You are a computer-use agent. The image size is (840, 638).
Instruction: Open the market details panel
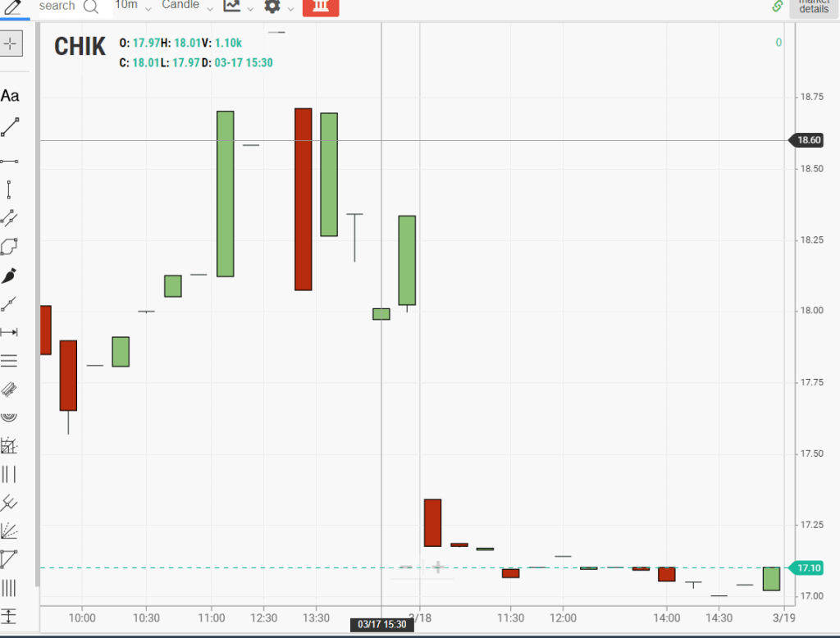tap(814, 7)
